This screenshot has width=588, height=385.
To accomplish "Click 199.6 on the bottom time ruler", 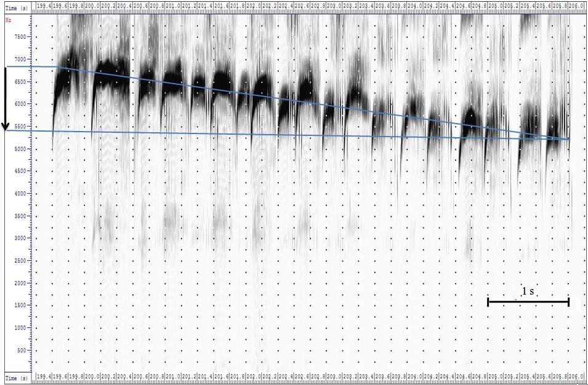I will point(60,378).
